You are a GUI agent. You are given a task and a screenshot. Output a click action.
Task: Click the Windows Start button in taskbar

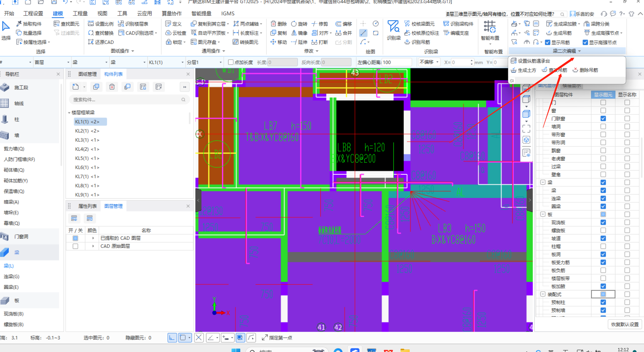point(236,350)
